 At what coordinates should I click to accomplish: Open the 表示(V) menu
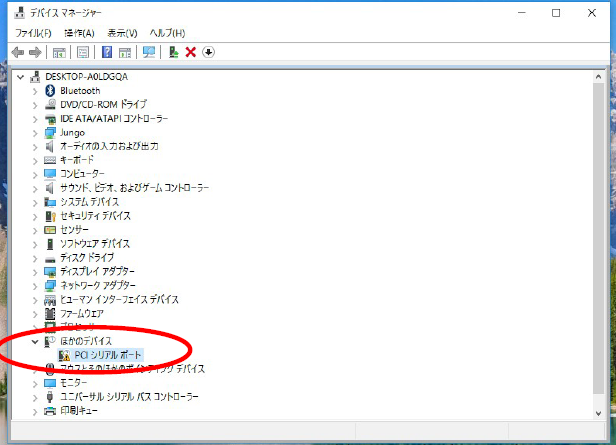122,33
